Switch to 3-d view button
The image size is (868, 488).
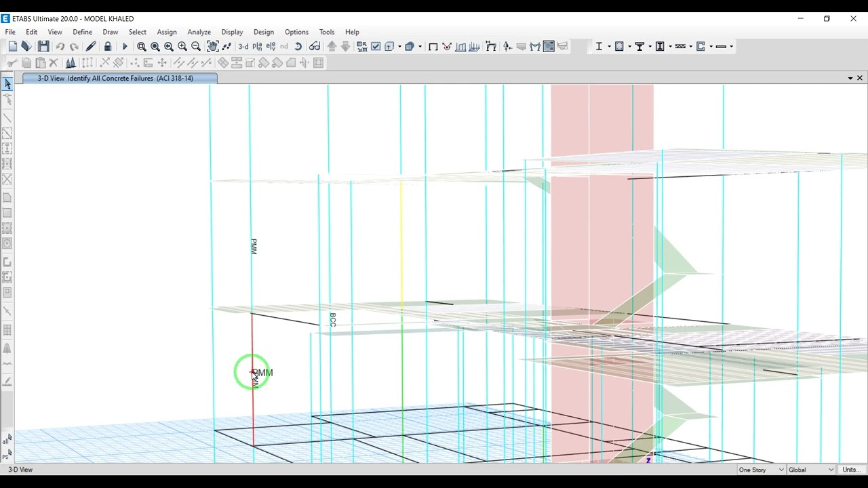coord(243,46)
